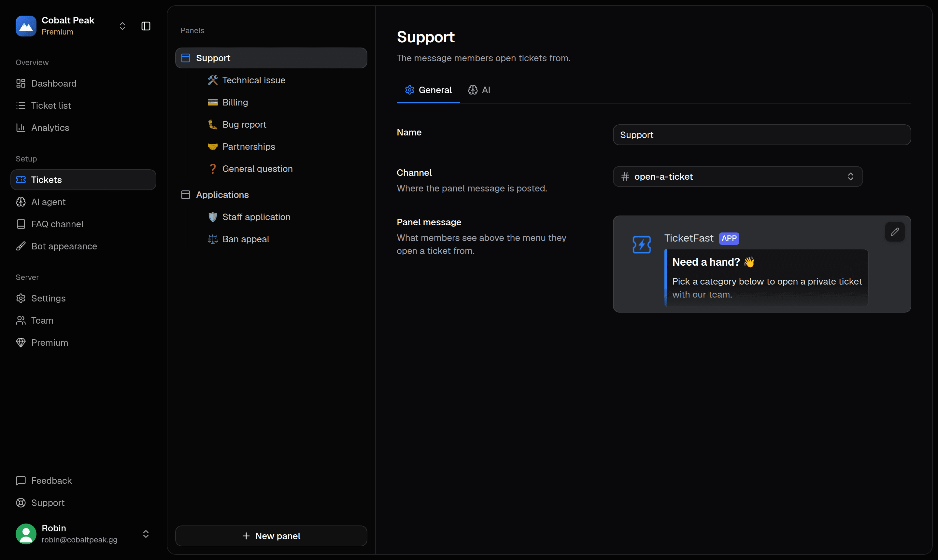Open FAQ channel page

coord(83,224)
